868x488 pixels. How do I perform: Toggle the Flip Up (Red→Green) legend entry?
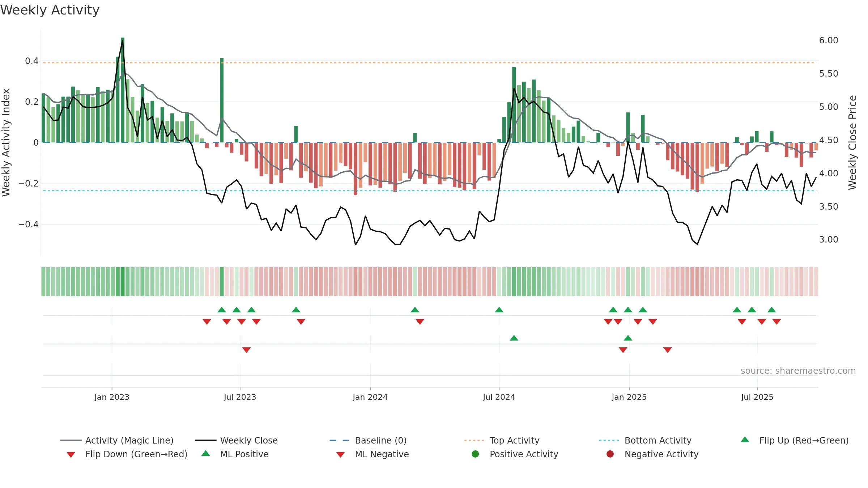[795, 440]
